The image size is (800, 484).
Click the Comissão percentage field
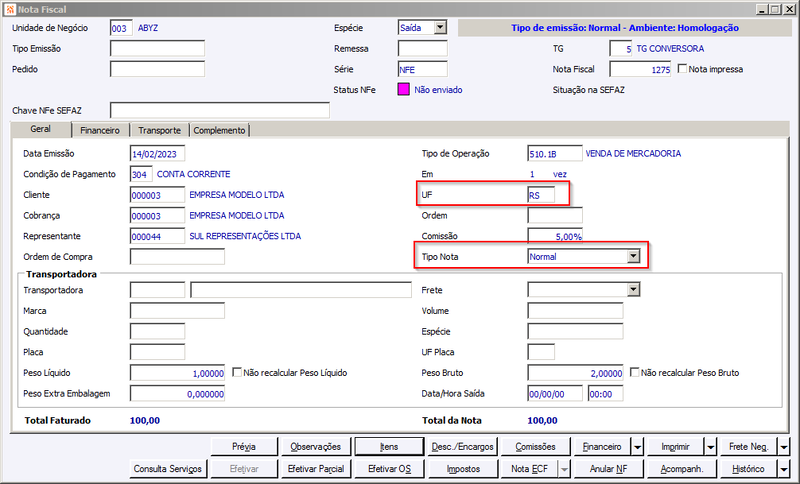[555, 236]
